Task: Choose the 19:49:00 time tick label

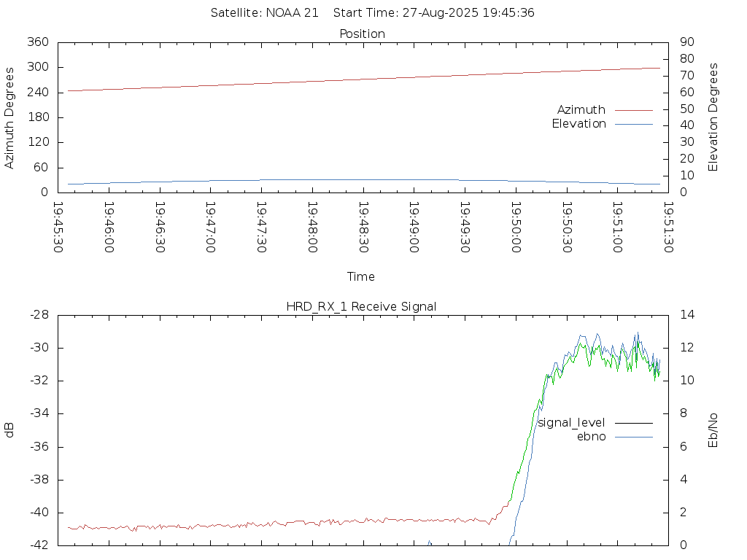Action: click(x=414, y=227)
